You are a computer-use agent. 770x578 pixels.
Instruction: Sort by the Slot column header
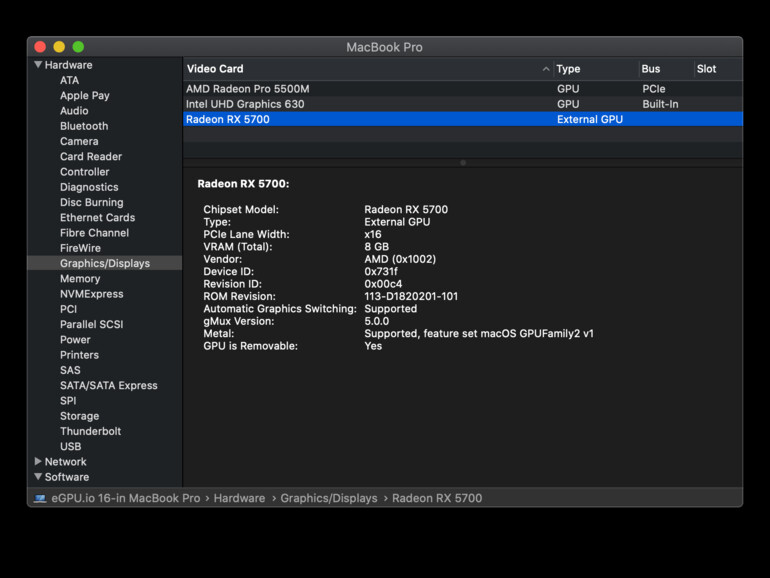(718, 68)
